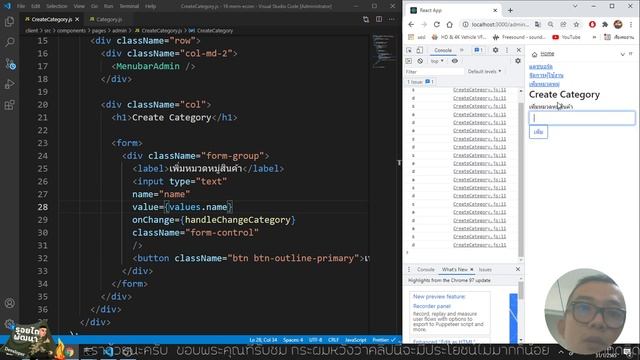Open the Freesound bookmark

519,37
